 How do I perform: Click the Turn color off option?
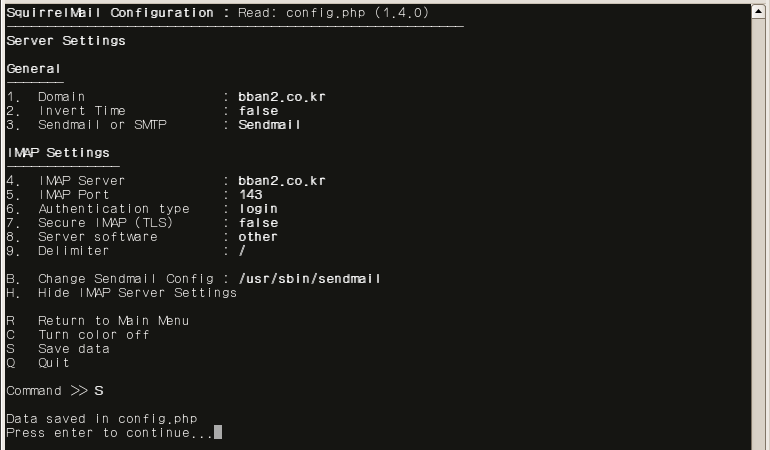[78, 335]
